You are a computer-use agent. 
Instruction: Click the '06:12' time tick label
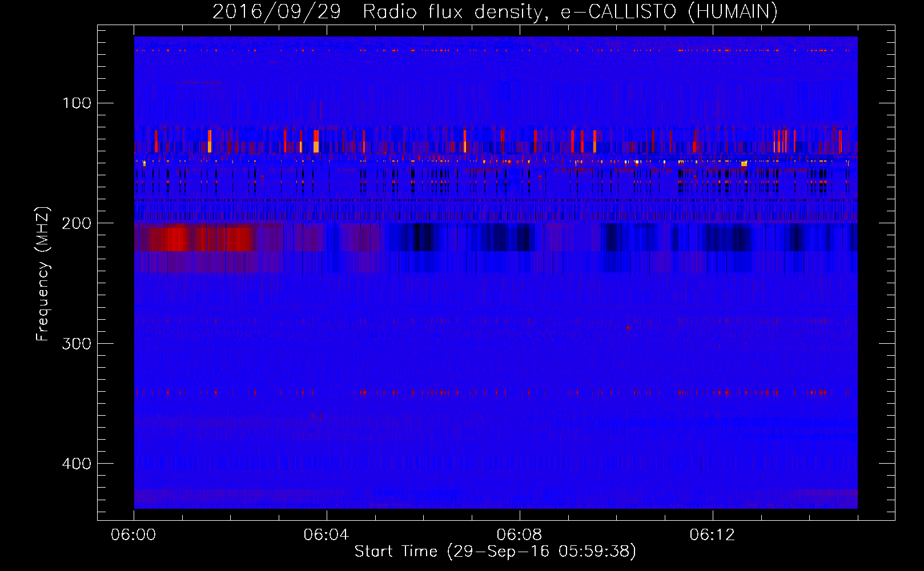pos(712,534)
